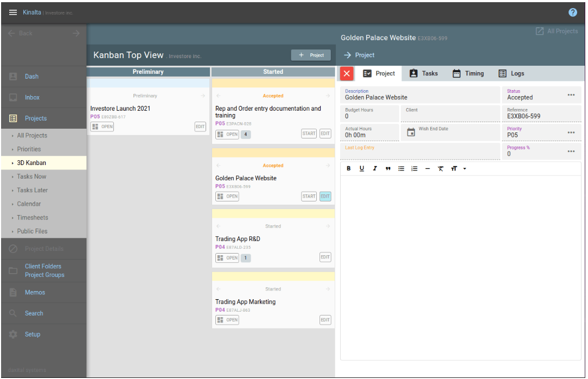588x379 pixels.
Task: Open the Help question mark icon
Action: (573, 12)
